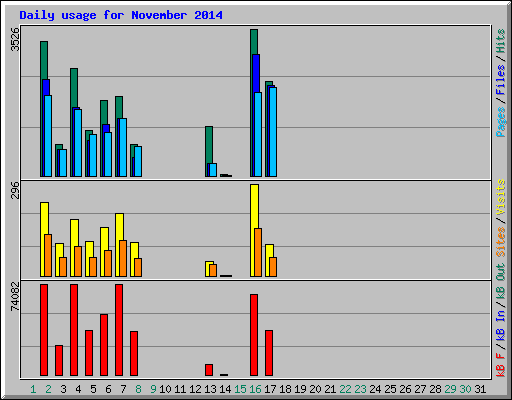The image size is (512, 400).
Task: Click day 17 on the x-axis
Action: point(270,389)
